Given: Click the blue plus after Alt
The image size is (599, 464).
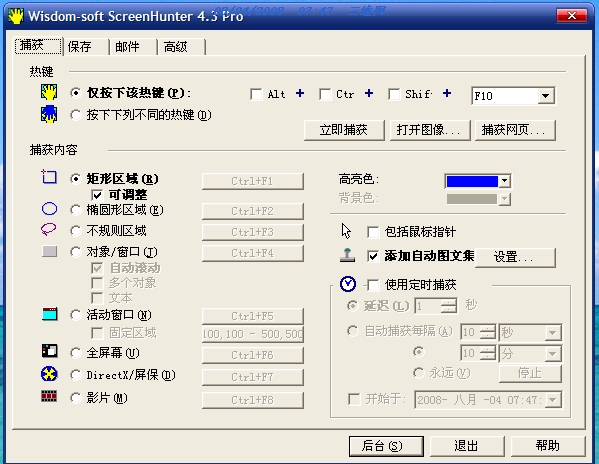Looking at the screenshot, I should tap(300, 93).
